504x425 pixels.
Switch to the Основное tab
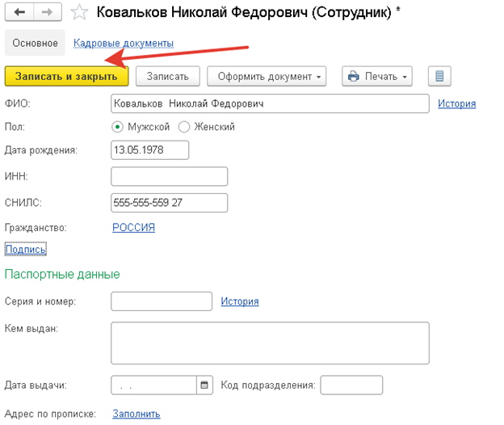click(x=35, y=43)
